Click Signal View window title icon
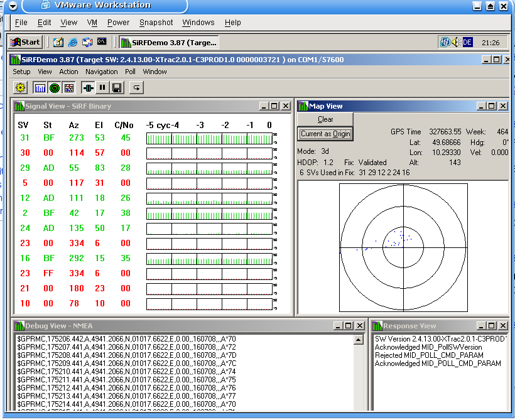The width and height of the screenshot is (515, 420). pos(19,106)
